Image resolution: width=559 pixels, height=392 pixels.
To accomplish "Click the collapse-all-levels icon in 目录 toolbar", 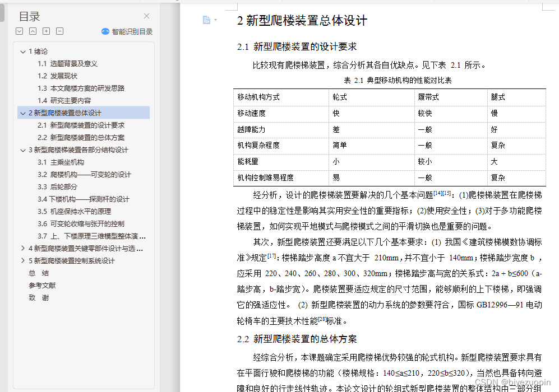I will click(x=33, y=31).
